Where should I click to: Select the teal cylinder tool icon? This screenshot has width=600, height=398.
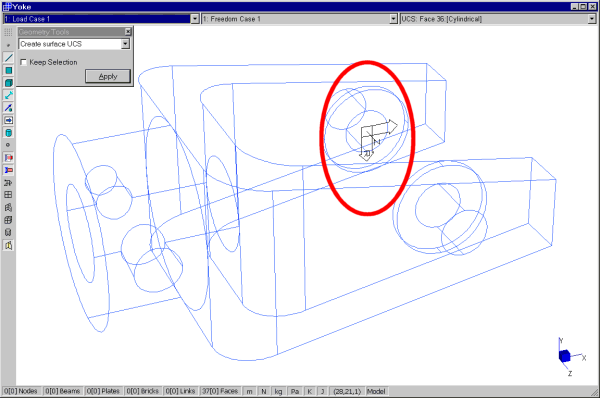(x=8, y=133)
